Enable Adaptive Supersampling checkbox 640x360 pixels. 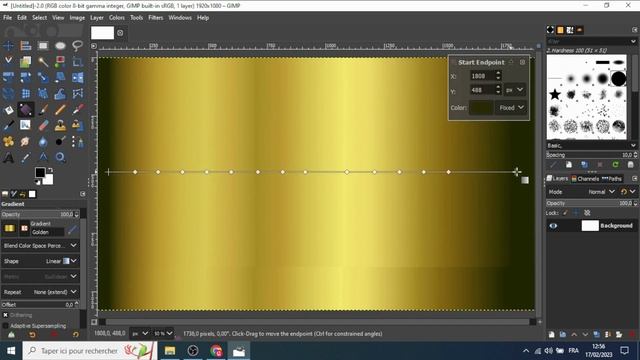point(5,326)
